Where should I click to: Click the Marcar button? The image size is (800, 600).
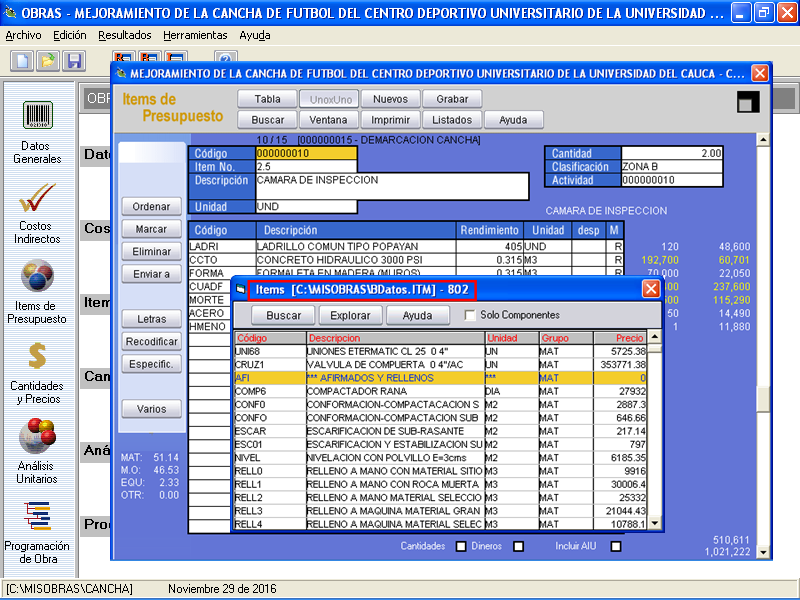152,229
